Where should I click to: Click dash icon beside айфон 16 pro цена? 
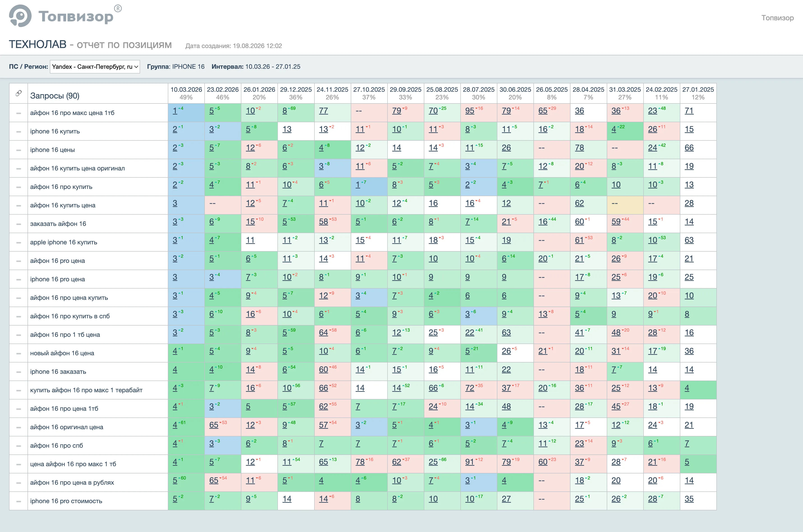point(19,261)
